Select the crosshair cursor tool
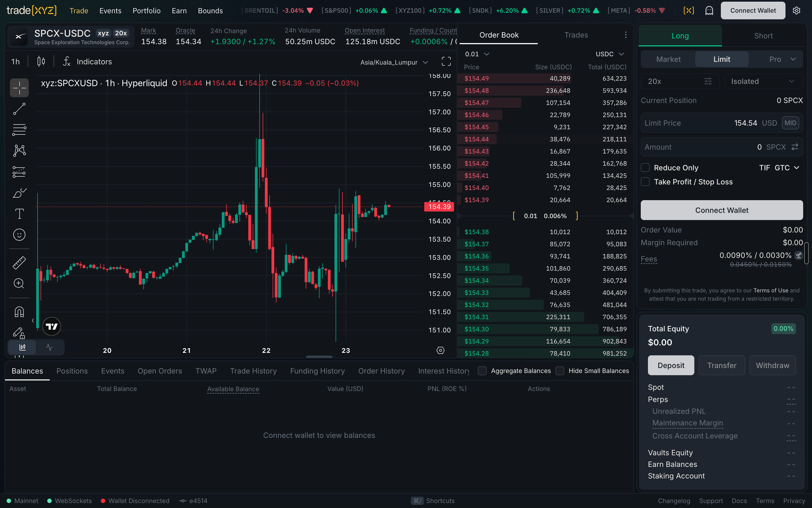The width and height of the screenshot is (812, 508). point(19,88)
